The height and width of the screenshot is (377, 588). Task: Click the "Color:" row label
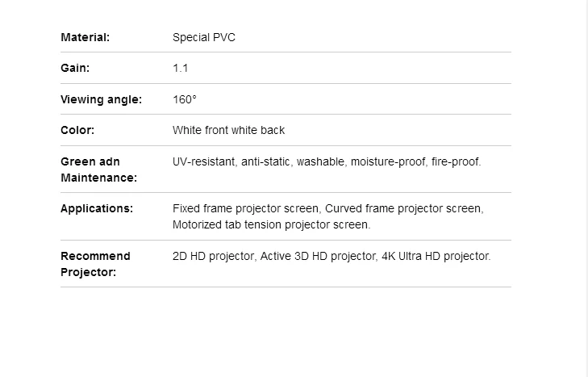coord(77,130)
